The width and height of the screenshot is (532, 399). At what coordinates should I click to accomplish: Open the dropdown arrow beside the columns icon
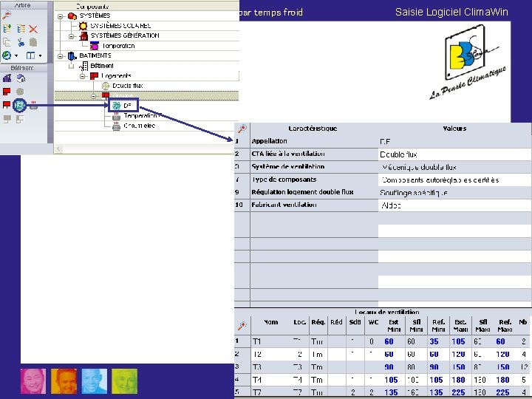(x=40, y=55)
